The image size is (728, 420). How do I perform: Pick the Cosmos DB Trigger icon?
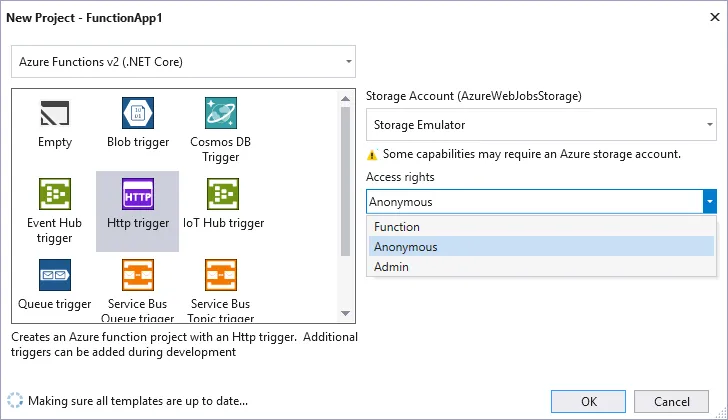click(x=221, y=113)
